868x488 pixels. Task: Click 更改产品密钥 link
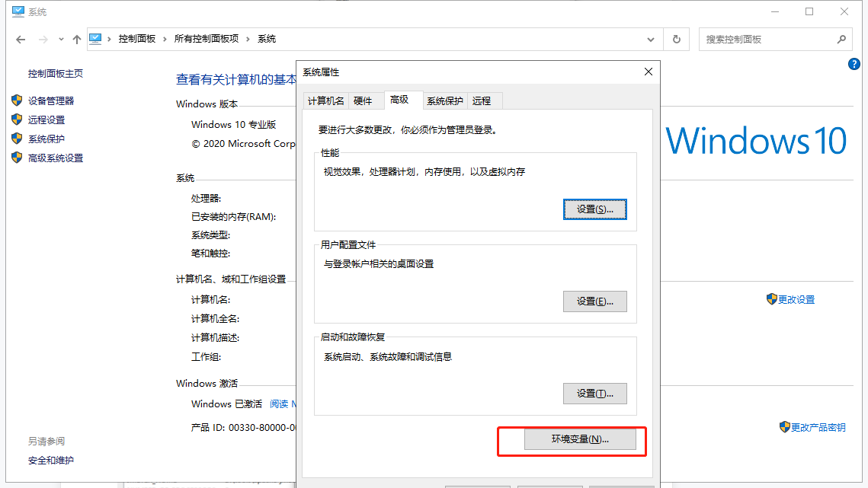(x=818, y=428)
